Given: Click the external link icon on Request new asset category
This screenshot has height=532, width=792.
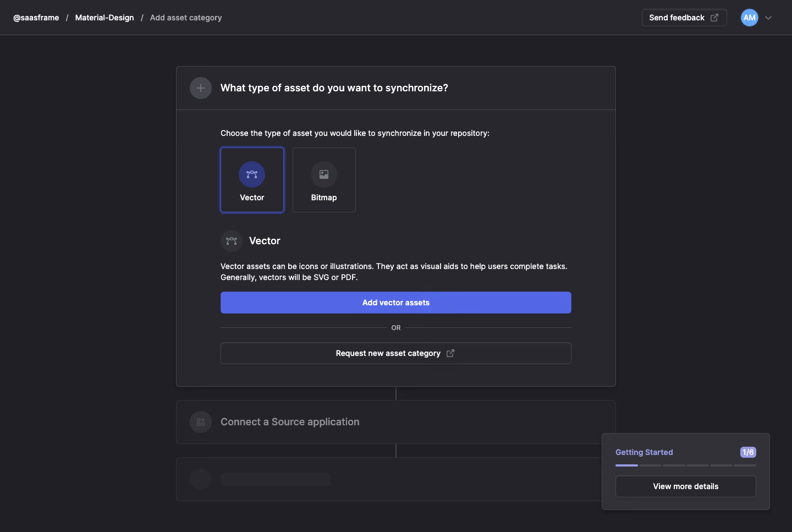Looking at the screenshot, I should pyautogui.click(x=450, y=353).
